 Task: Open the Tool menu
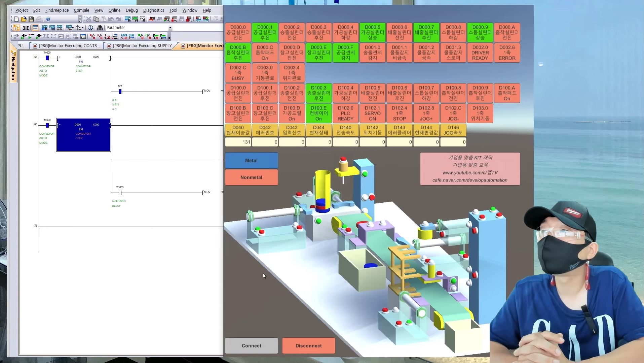pyautogui.click(x=173, y=10)
